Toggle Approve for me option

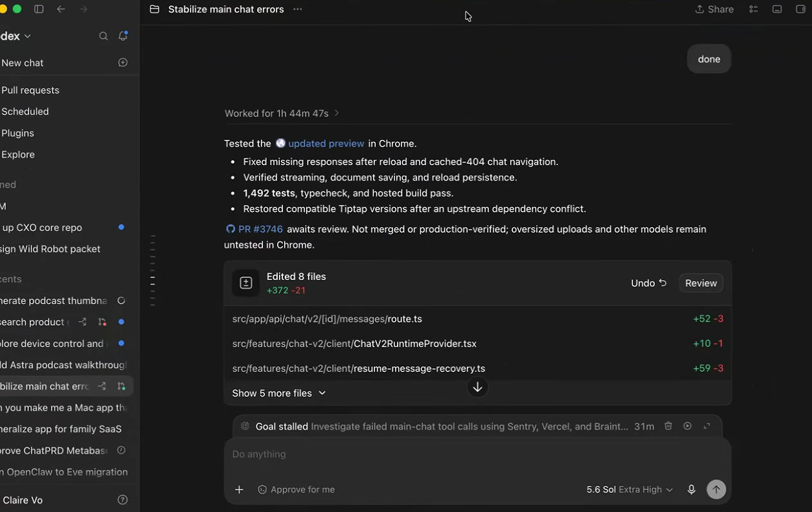(296, 489)
